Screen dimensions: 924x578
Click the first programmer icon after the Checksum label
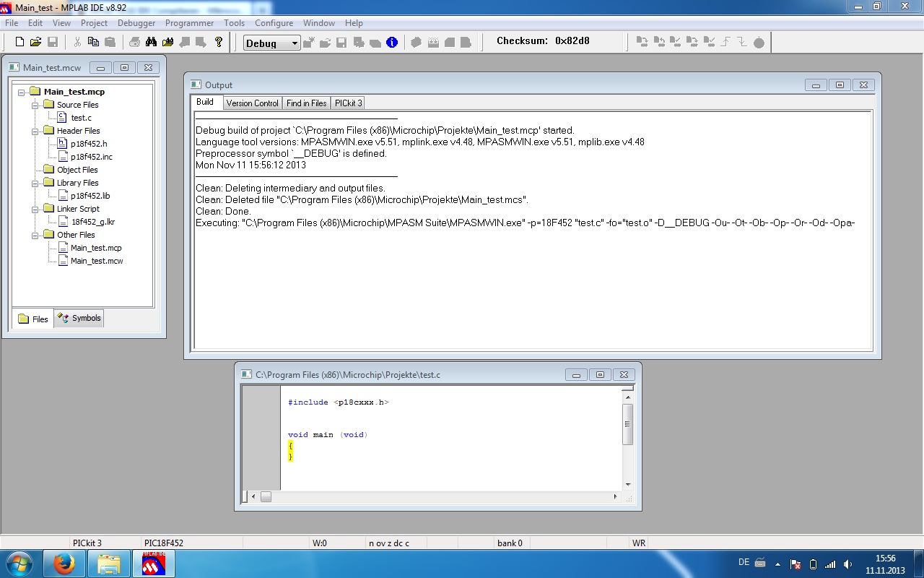click(x=642, y=43)
